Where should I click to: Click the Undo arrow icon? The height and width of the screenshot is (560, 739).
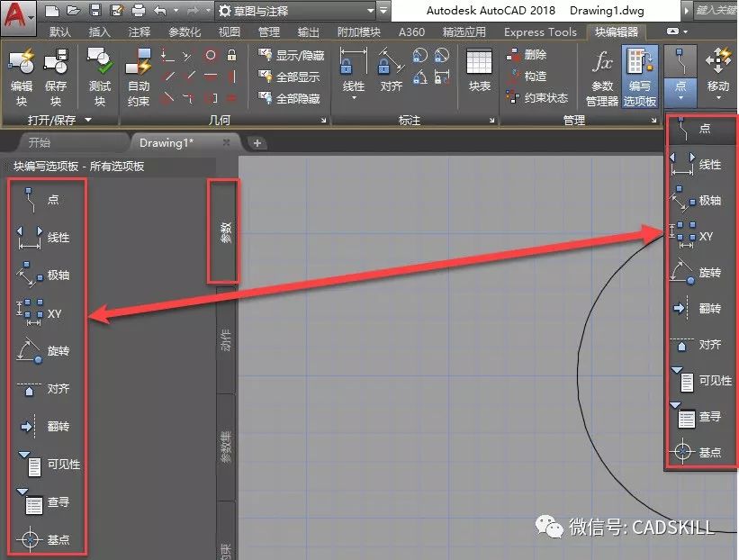coord(159,11)
